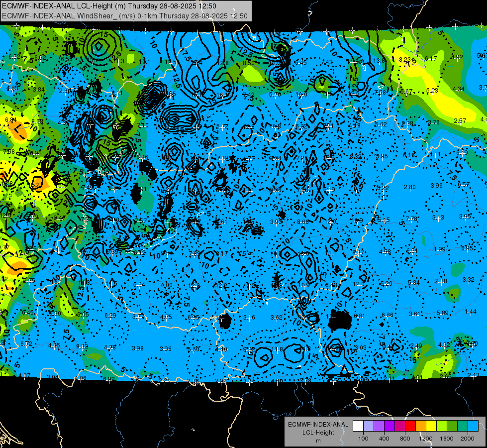Click the value 6.84 on the western edge
Screen dimensions: 487x448
(x=11, y=119)
